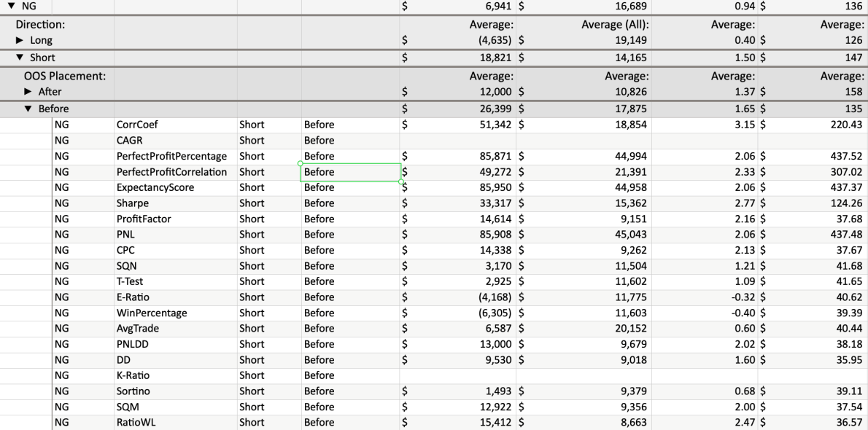Click the currently highlighted Before cell

point(350,172)
